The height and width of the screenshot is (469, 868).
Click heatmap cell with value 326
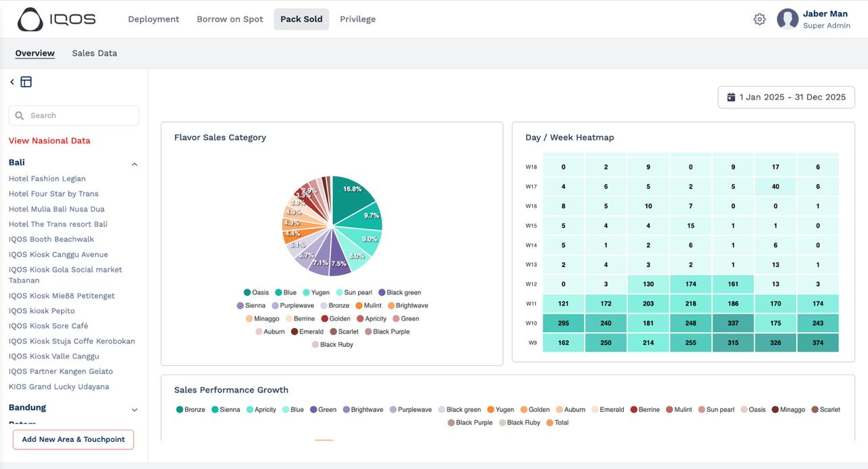(775, 343)
